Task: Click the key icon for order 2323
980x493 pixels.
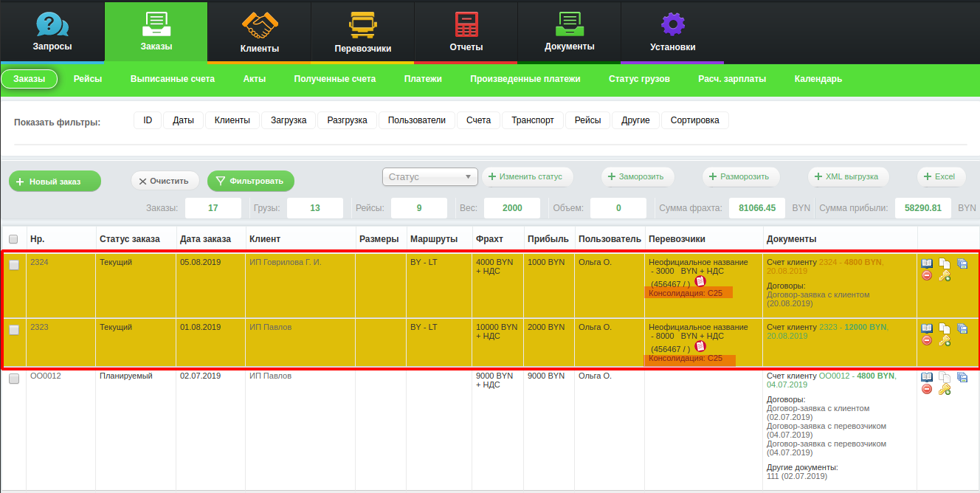Action: click(x=944, y=341)
